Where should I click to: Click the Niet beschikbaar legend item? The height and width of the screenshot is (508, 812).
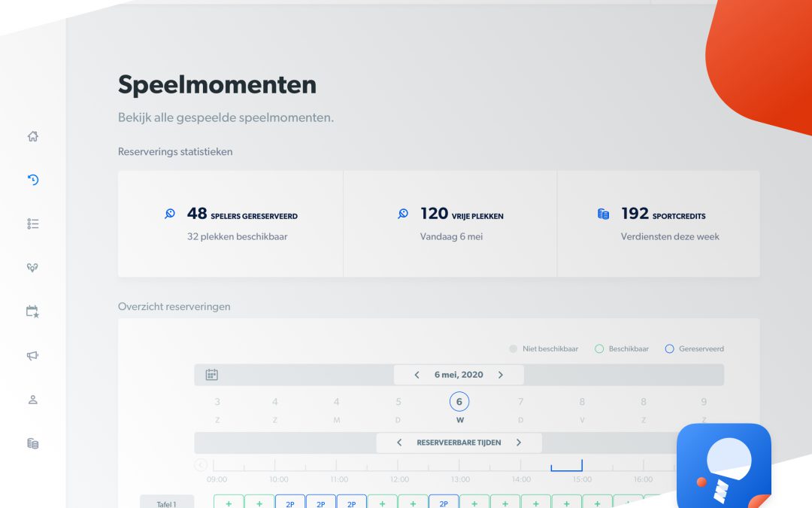coord(544,349)
